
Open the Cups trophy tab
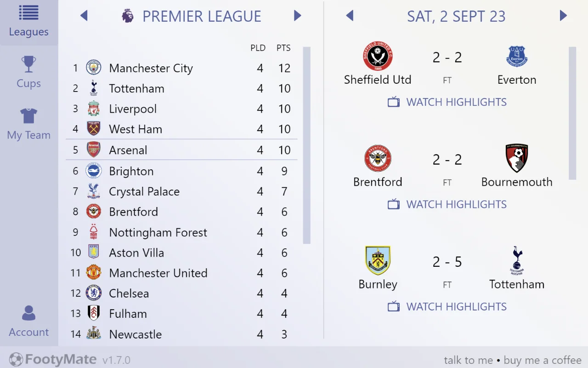(x=28, y=73)
